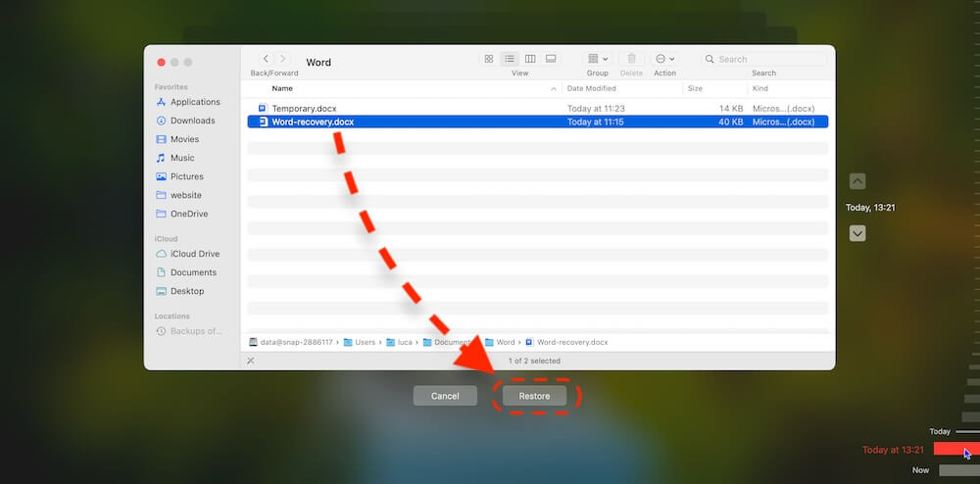Click the red close window button
980x484 pixels.
pyautogui.click(x=162, y=63)
